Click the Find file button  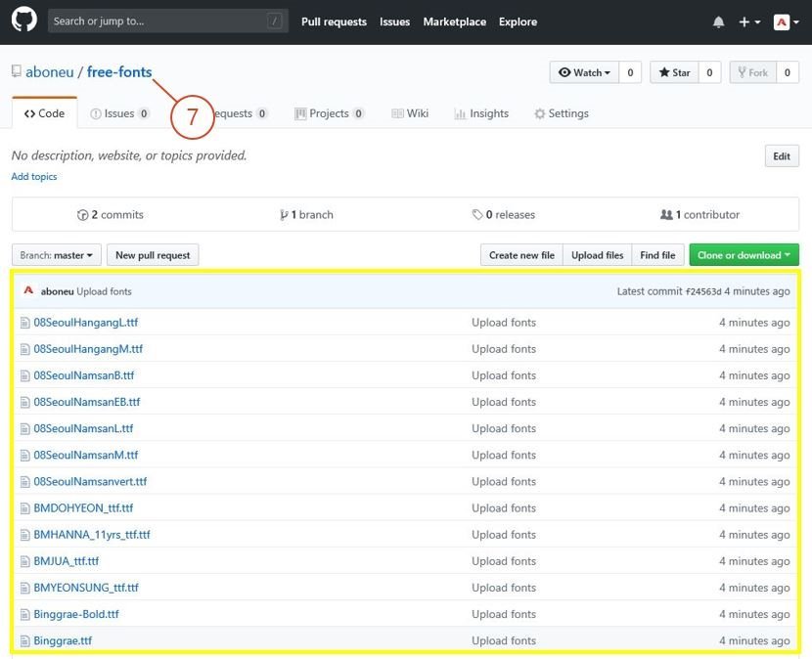pos(657,255)
